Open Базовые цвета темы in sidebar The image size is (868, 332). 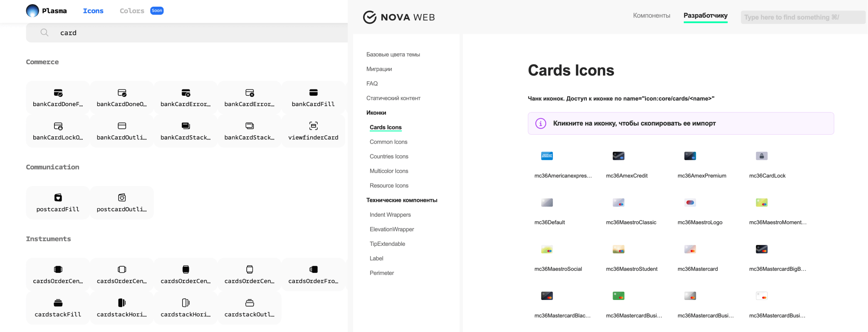(x=393, y=55)
